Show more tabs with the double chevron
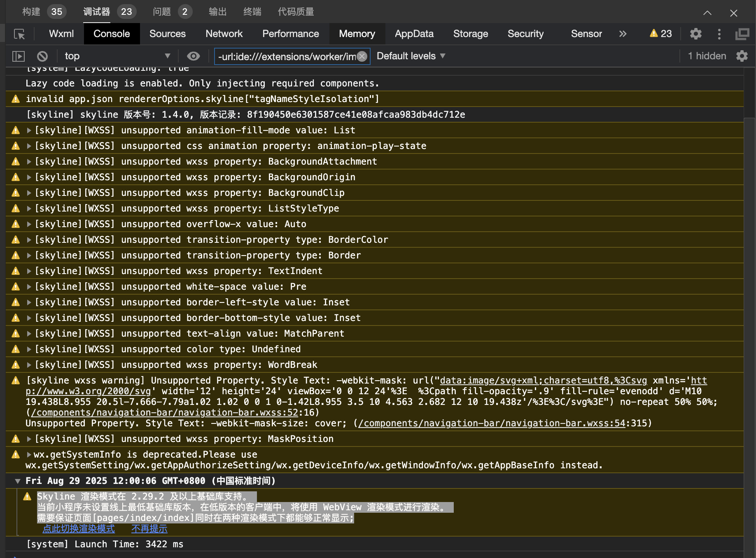Image resolution: width=756 pixels, height=558 pixels. pyautogui.click(x=623, y=34)
